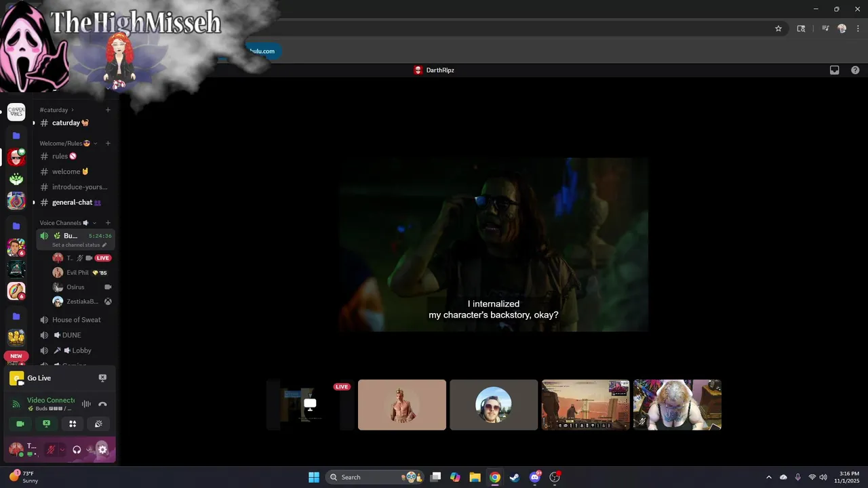
Task: Open microphone input options dropdown arrow
Action: point(62,449)
